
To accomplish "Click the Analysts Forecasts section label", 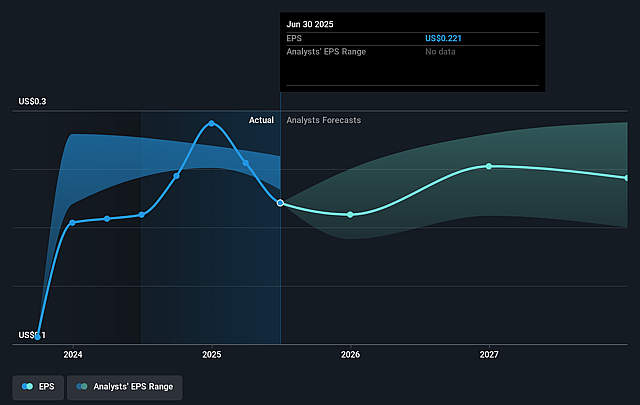I will (x=323, y=120).
